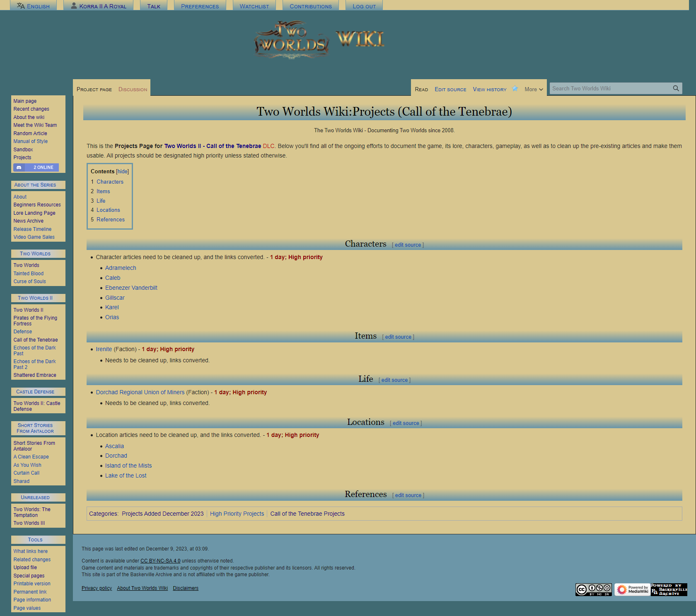Click the Two Worlds Wiki logo
The image size is (696, 616).
click(319, 40)
